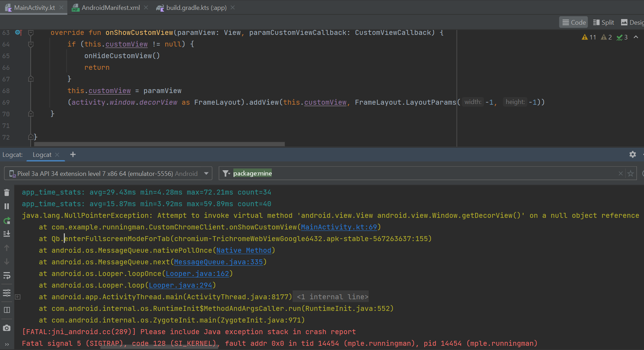The image size is (644, 350).
Task: Expand the folded internal line in stack trace
Action: pyautogui.click(x=18, y=297)
